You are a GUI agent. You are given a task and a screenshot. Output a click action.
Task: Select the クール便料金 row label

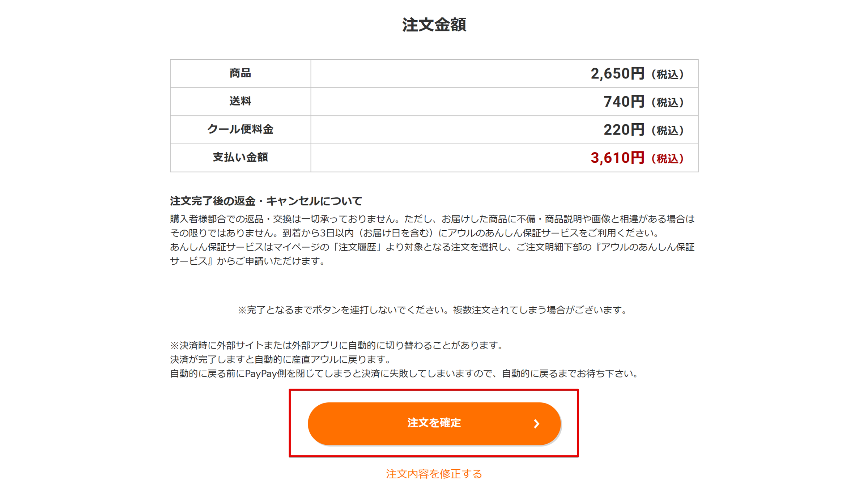tap(241, 129)
